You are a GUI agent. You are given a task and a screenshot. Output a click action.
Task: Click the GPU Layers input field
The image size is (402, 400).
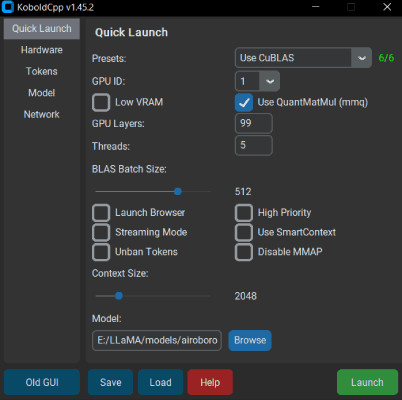(x=254, y=123)
